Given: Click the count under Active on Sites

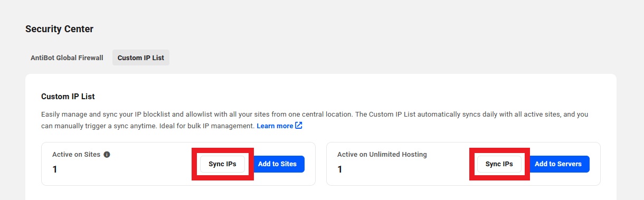Looking at the screenshot, I should (x=55, y=169).
